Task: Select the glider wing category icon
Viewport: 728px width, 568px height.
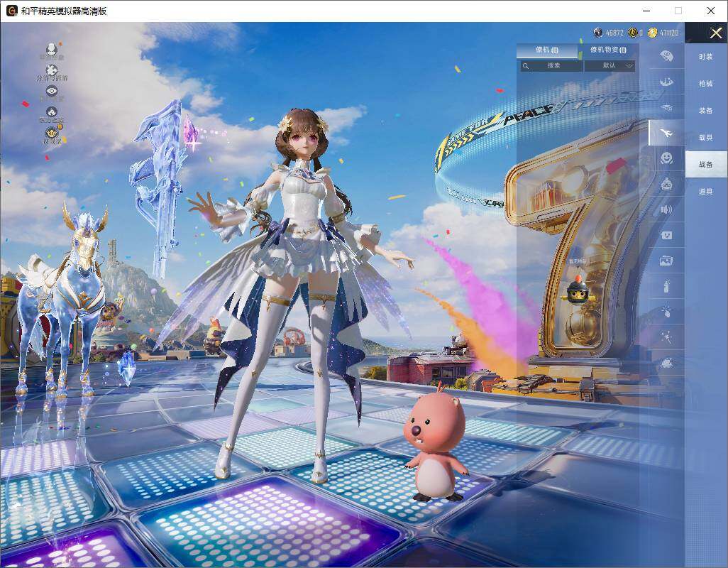Action: (x=667, y=82)
